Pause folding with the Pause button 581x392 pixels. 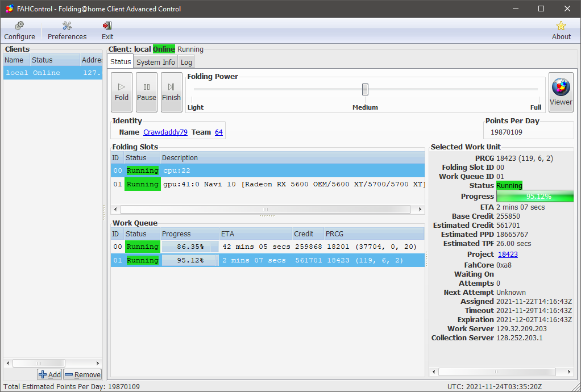tap(146, 92)
